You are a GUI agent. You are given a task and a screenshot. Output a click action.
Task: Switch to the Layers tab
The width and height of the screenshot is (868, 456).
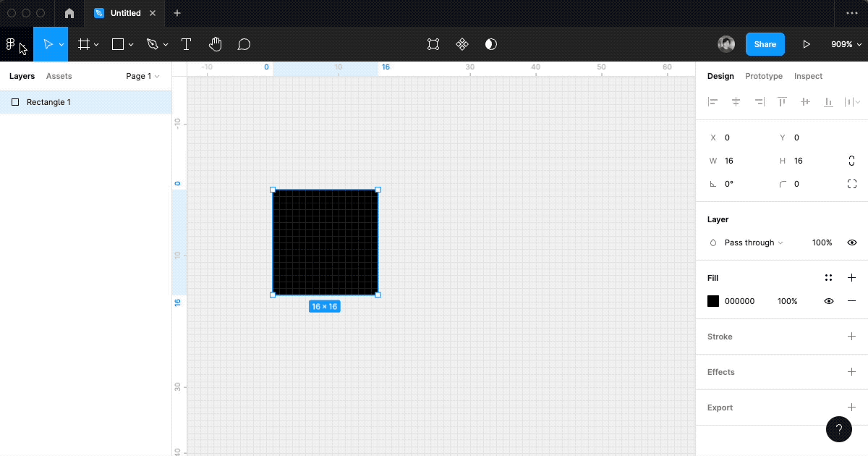coord(22,76)
